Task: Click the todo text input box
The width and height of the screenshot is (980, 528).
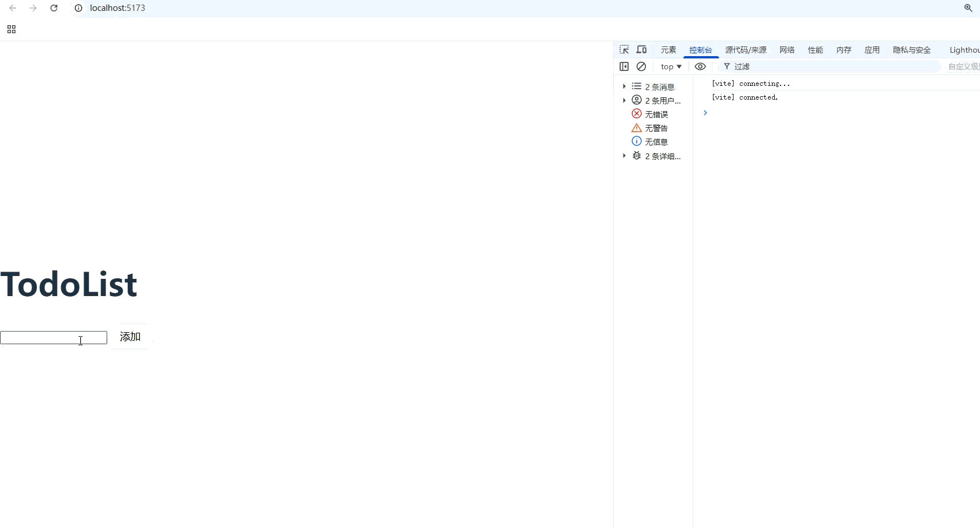Action: pyautogui.click(x=54, y=337)
